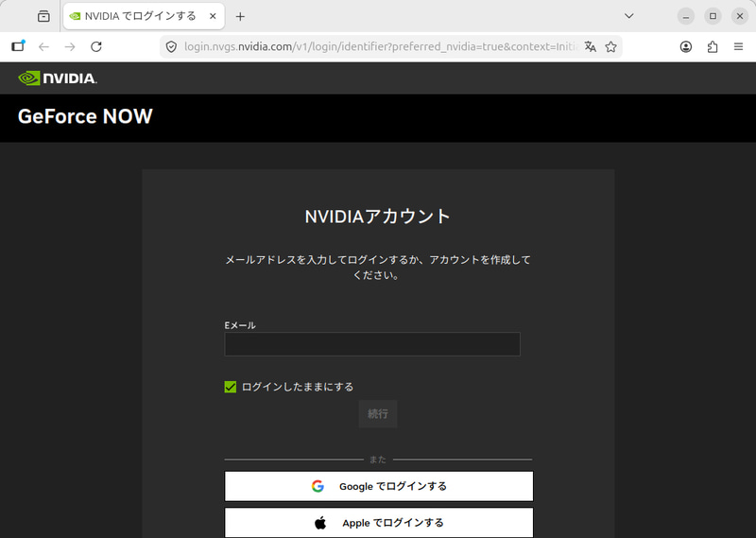Translate this page icon
The image size is (756, 538).
(x=590, y=47)
